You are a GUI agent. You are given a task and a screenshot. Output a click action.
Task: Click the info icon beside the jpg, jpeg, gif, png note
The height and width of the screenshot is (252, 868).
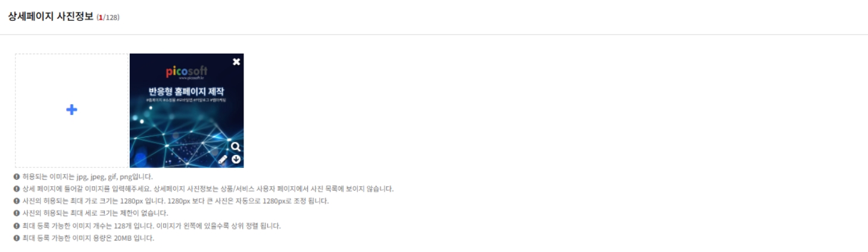click(17, 177)
